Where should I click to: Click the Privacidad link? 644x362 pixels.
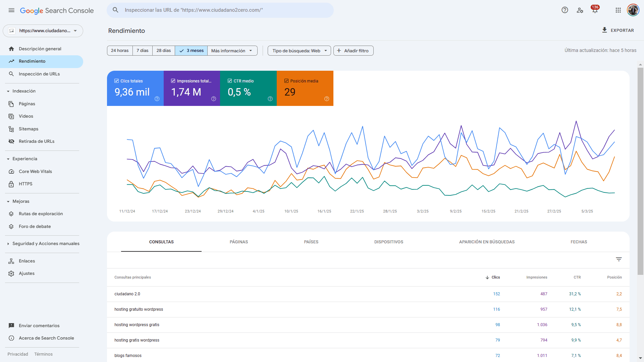[18, 354]
